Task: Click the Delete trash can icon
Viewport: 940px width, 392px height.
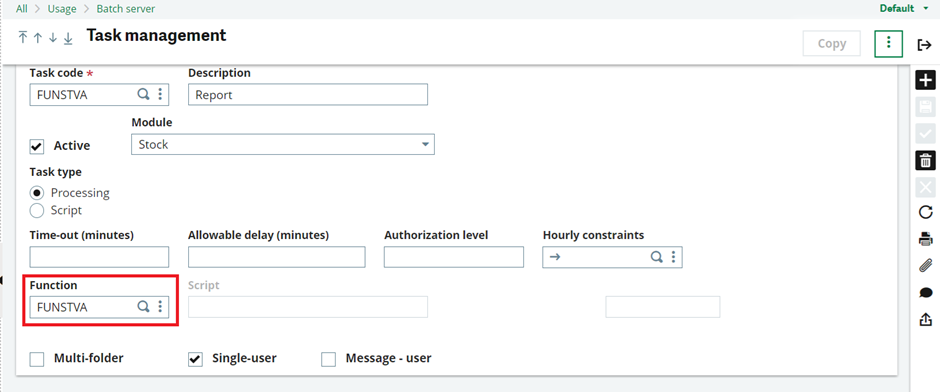Action: [x=926, y=160]
